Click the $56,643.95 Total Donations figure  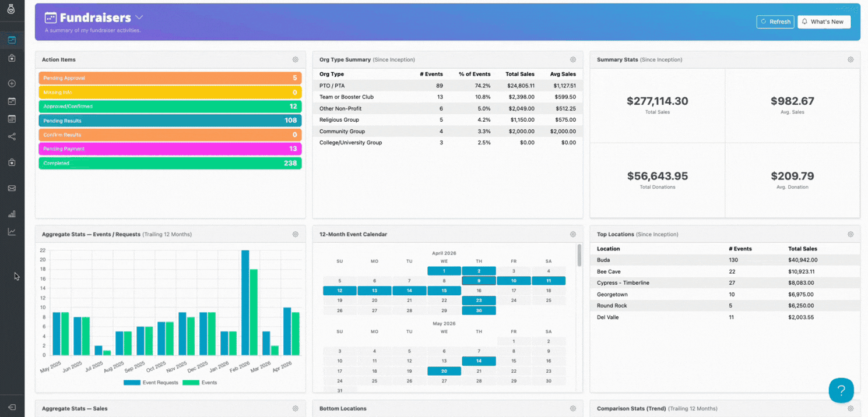(658, 176)
